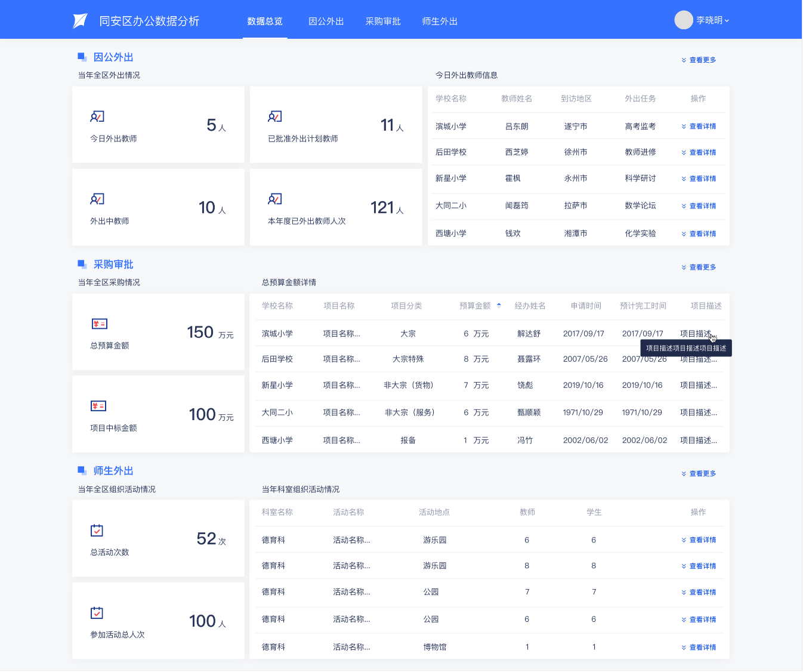Click the yen icon above 项目中标金额
The width and height of the screenshot is (803, 672).
[98, 406]
